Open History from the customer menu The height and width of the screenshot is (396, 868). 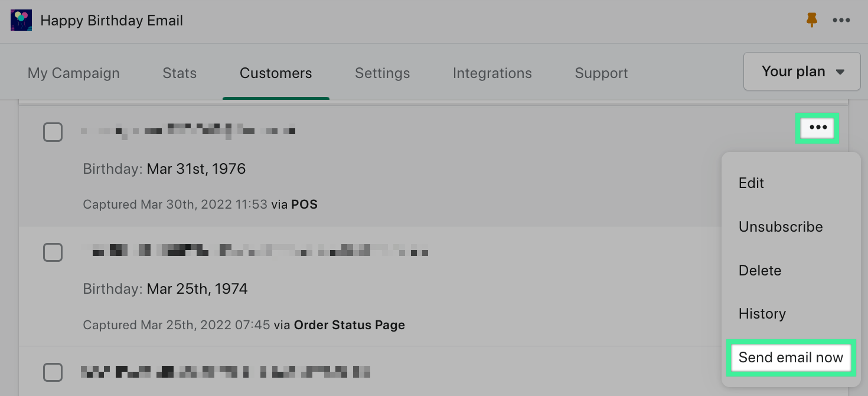tap(762, 314)
